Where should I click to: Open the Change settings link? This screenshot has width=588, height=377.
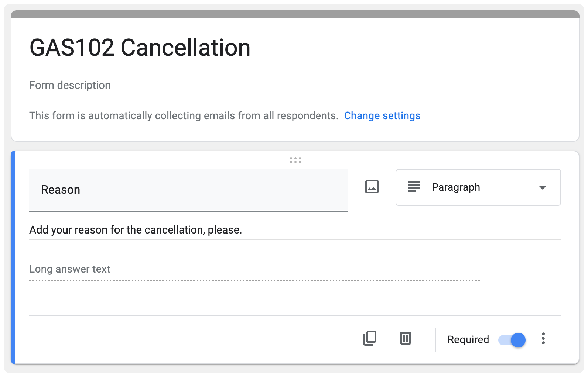[x=382, y=116]
